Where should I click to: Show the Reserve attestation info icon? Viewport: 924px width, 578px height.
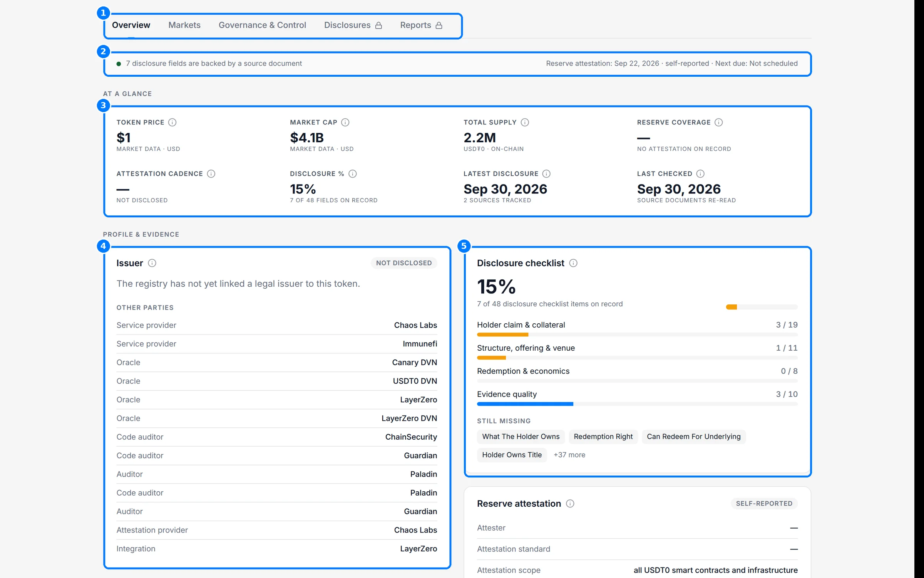click(570, 504)
